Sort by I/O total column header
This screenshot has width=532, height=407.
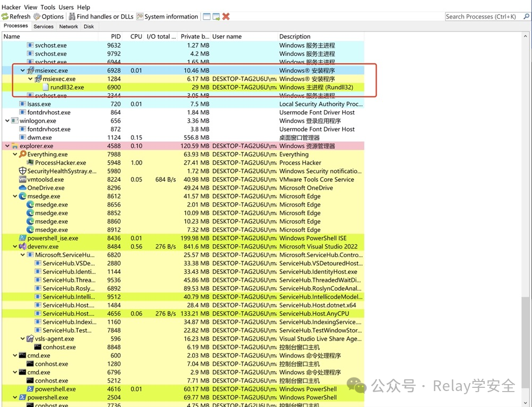pyautogui.click(x=161, y=36)
